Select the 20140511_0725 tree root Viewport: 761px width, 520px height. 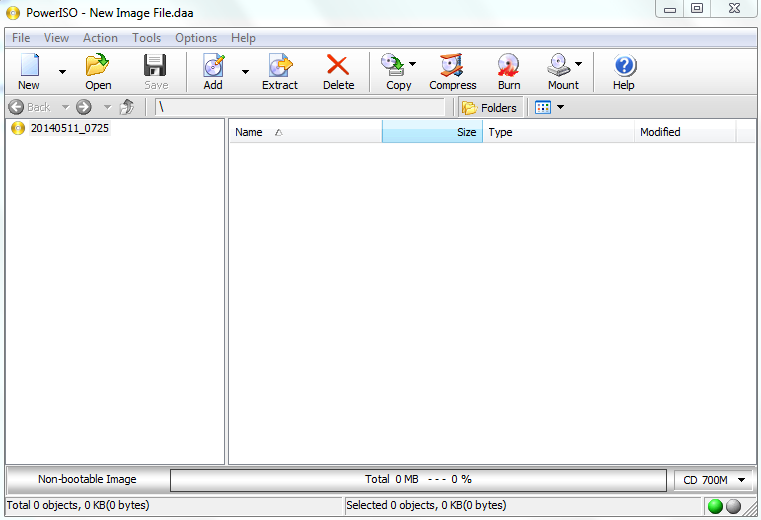(69, 128)
